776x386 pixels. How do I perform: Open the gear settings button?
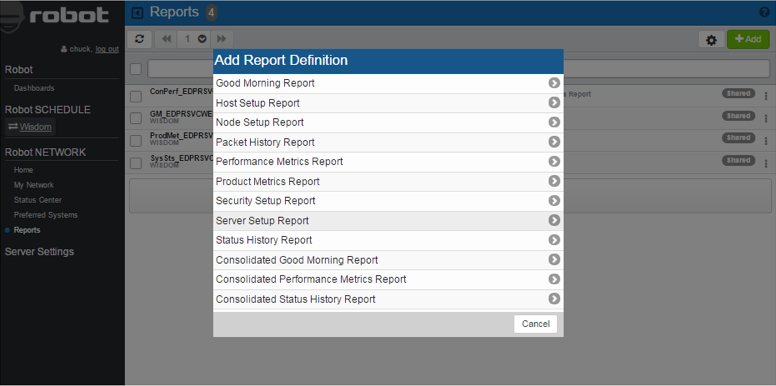711,40
